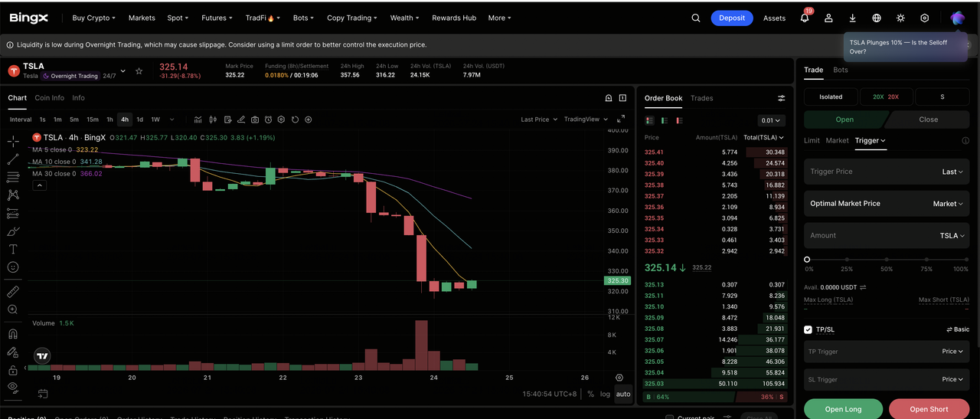Viewport: 980px width, 419px height.
Task: Open the emoji sticker tool
Action: pyautogui.click(x=13, y=267)
